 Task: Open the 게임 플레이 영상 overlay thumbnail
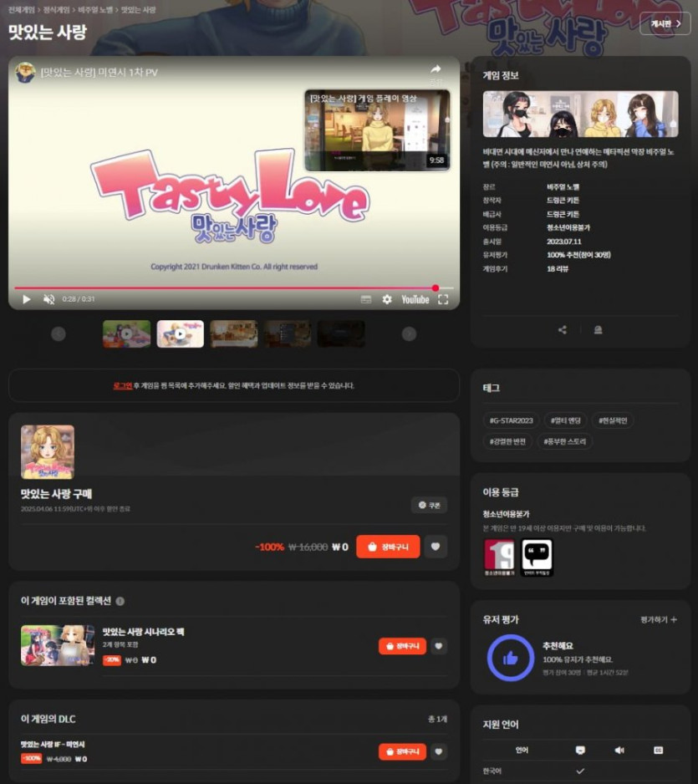376,130
